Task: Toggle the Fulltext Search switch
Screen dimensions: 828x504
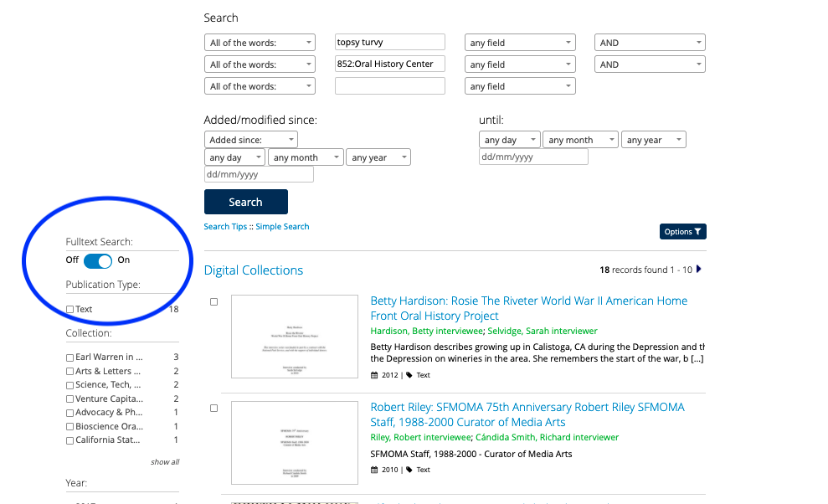Action: [98, 260]
